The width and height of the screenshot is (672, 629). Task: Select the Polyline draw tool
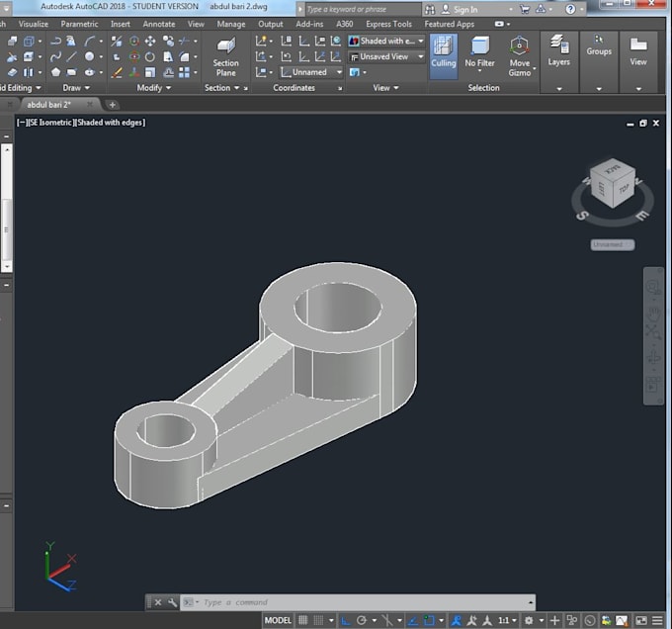(x=55, y=42)
